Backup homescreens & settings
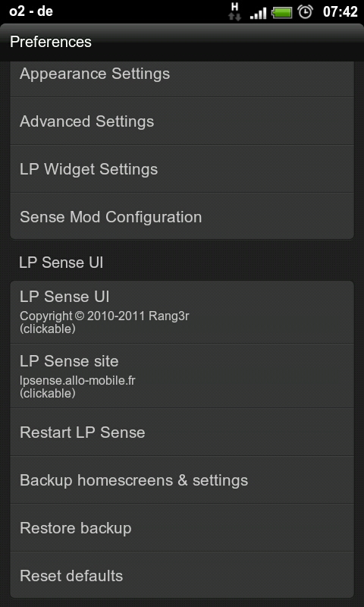 [x=182, y=480]
